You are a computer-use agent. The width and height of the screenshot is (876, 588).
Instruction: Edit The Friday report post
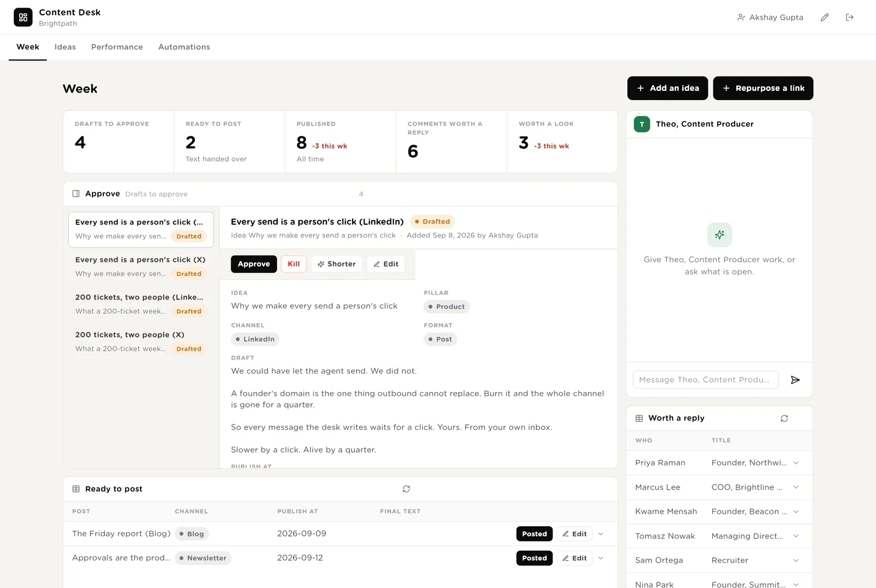(x=574, y=534)
